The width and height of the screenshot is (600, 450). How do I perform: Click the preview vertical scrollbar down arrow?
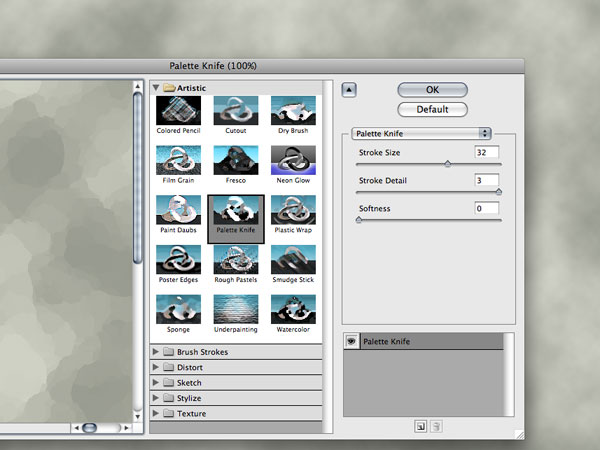(x=138, y=417)
